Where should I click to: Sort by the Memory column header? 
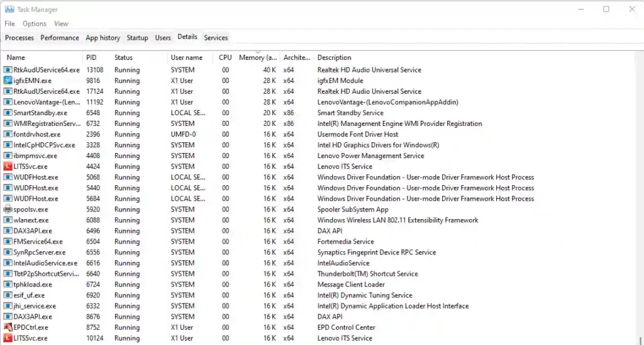pos(258,57)
